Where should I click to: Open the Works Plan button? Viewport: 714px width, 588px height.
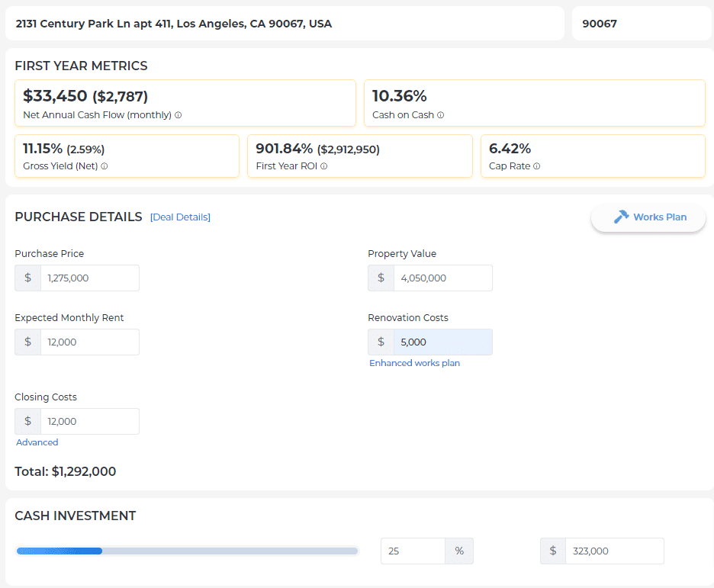pyautogui.click(x=648, y=217)
